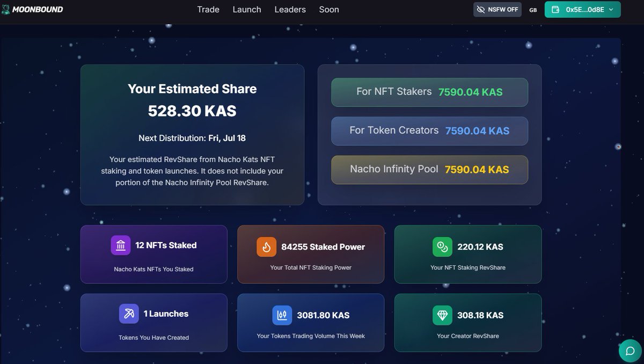Image resolution: width=644 pixels, height=364 pixels.
Task: Click the estimated RevShare description paragraph
Action: click(x=192, y=171)
